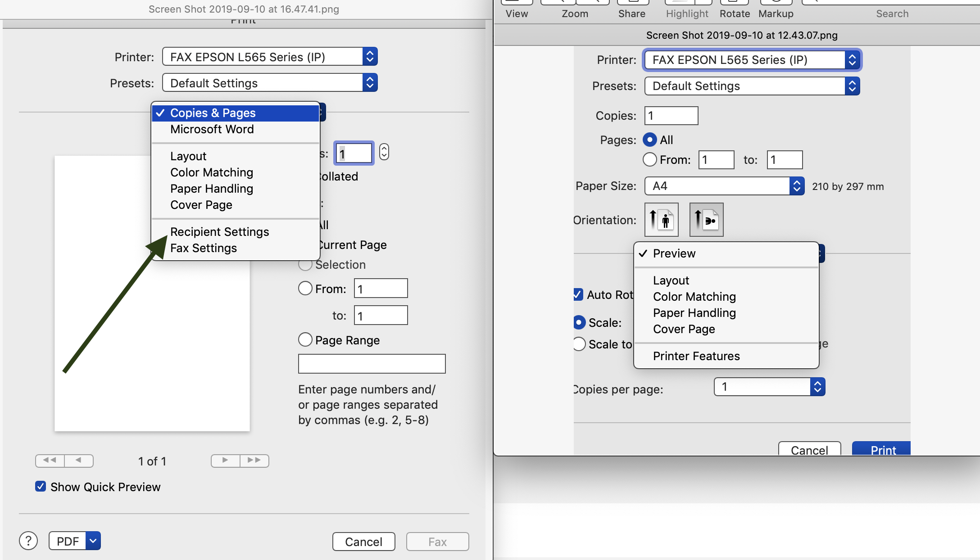The width and height of the screenshot is (980, 560).
Task: Open the PDF dropdown arrow
Action: pyautogui.click(x=93, y=541)
